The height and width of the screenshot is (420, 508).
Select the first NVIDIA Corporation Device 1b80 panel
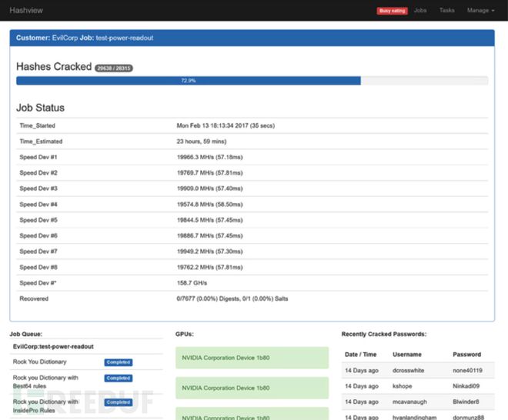pos(252,358)
